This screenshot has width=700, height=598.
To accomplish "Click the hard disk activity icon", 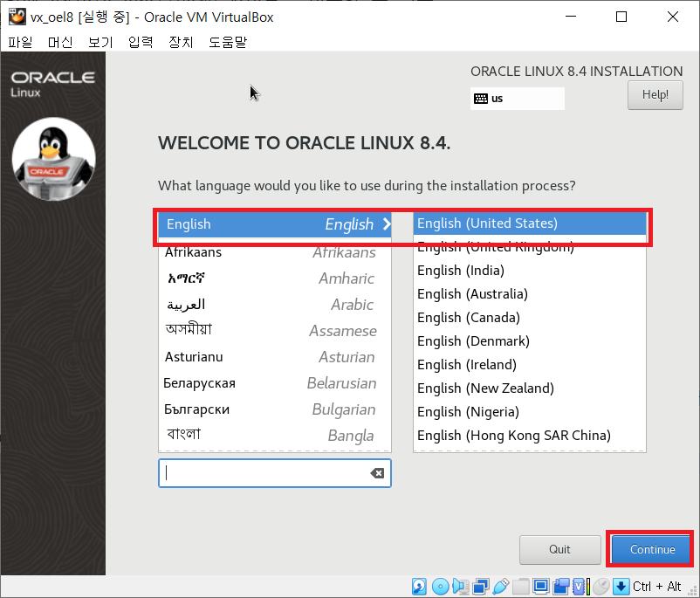I will 419,587.
